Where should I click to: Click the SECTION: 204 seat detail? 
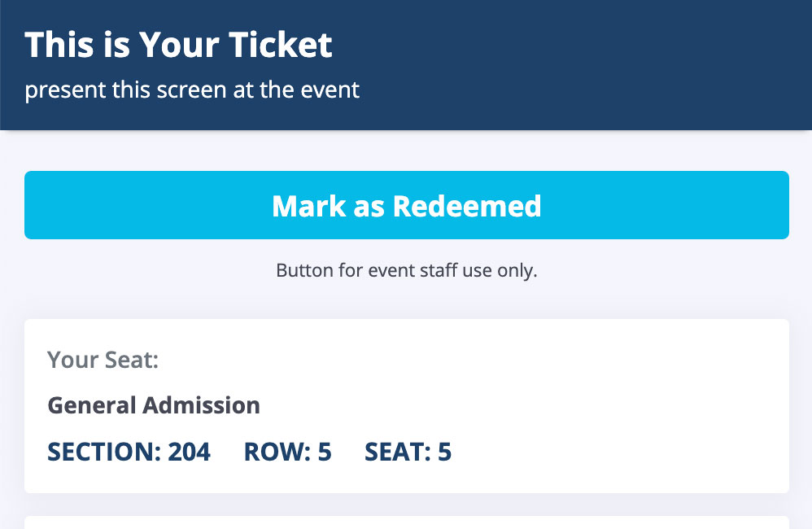(129, 452)
